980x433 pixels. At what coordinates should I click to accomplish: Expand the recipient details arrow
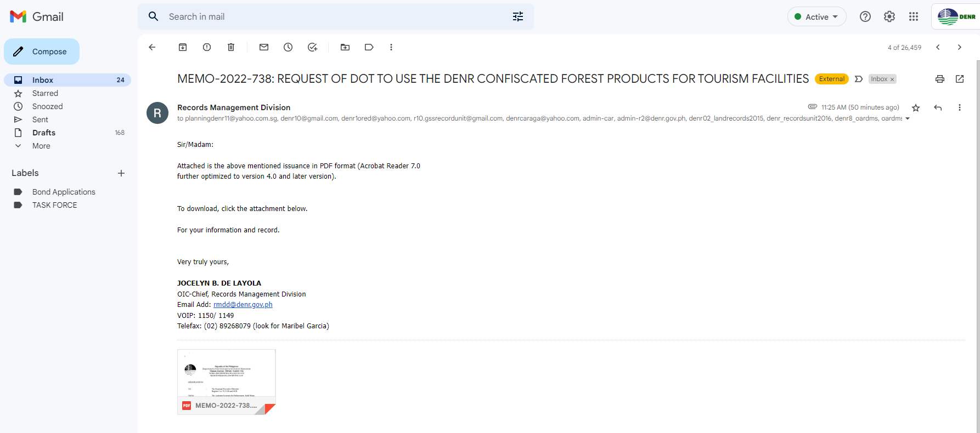(x=908, y=118)
